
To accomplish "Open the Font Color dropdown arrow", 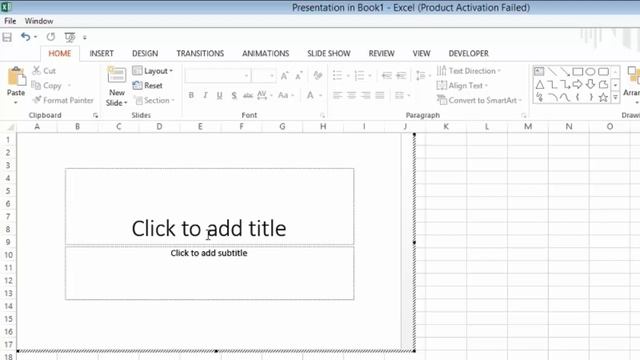I will (320, 95).
